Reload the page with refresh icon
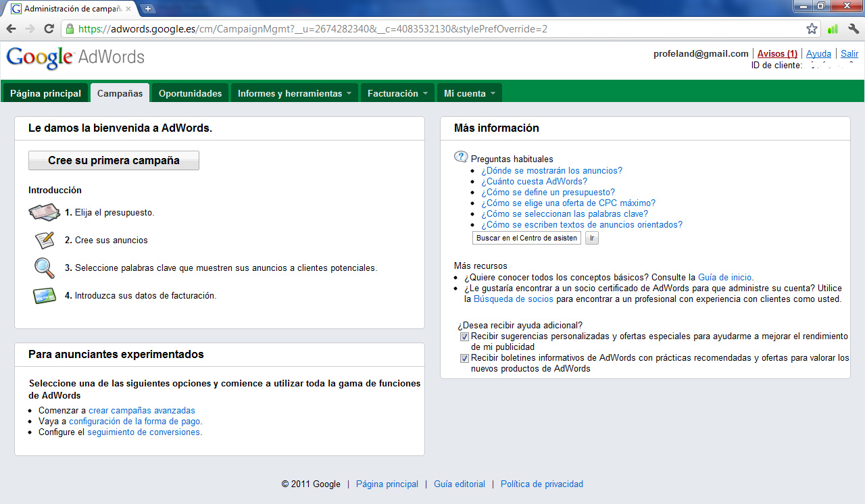This screenshot has width=865, height=504. [49, 29]
